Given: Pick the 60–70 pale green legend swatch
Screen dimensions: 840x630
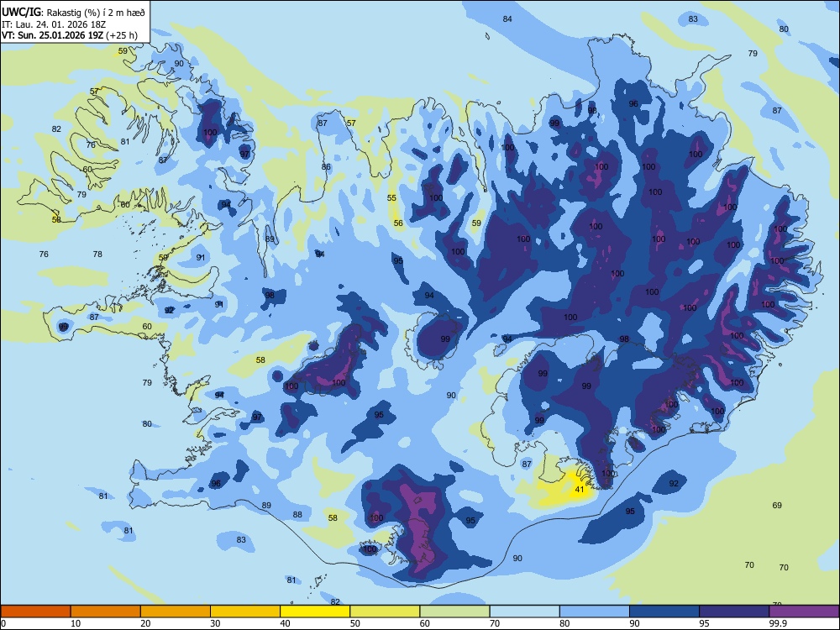Looking at the screenshot, I should [454, 612].
